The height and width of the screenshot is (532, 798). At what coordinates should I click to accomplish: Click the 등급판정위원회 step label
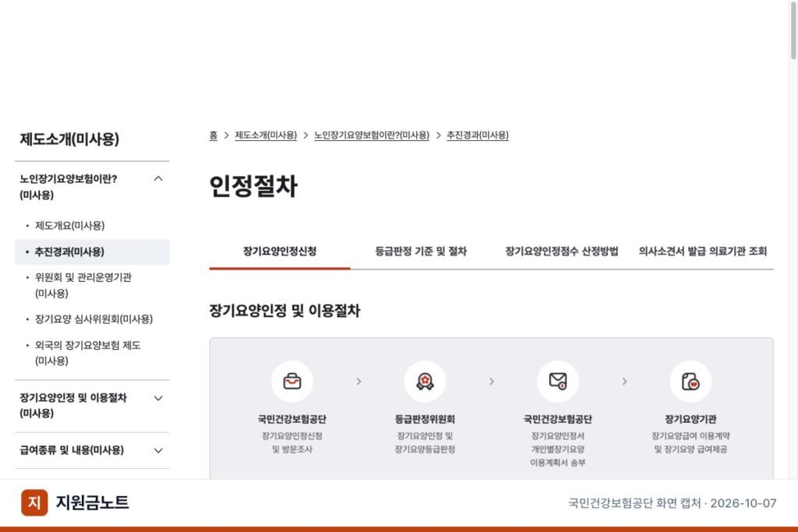425,419
